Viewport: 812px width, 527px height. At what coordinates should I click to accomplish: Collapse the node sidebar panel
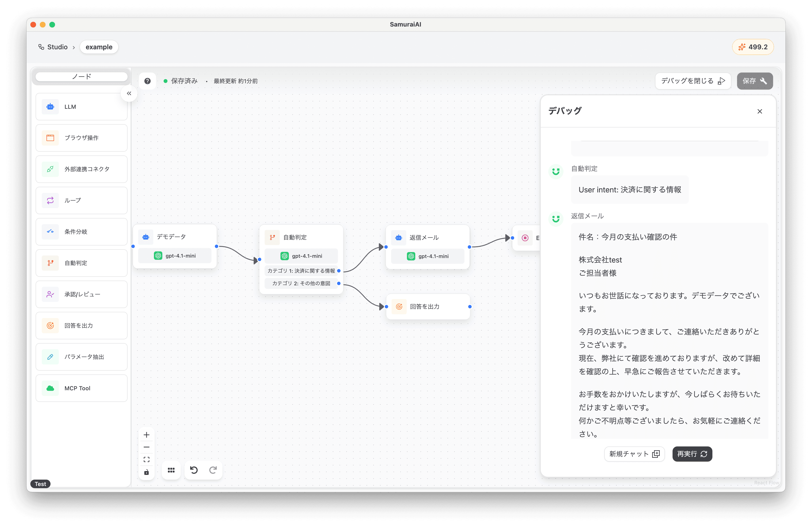(129, 93)
